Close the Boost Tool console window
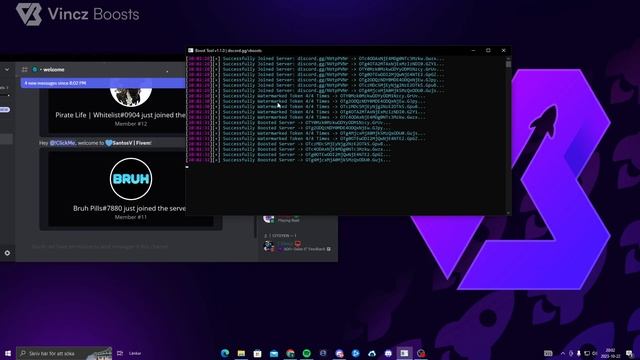 [x=503, y=50]
